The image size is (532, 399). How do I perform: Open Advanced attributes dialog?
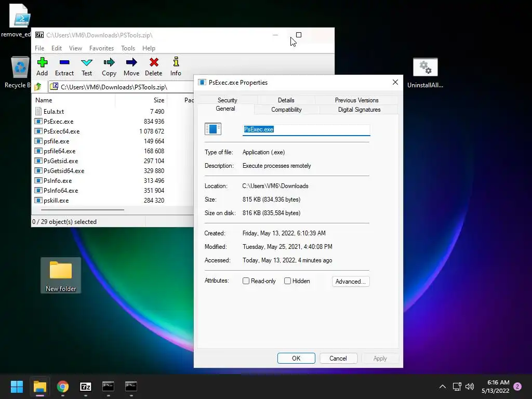coord(351,281)
